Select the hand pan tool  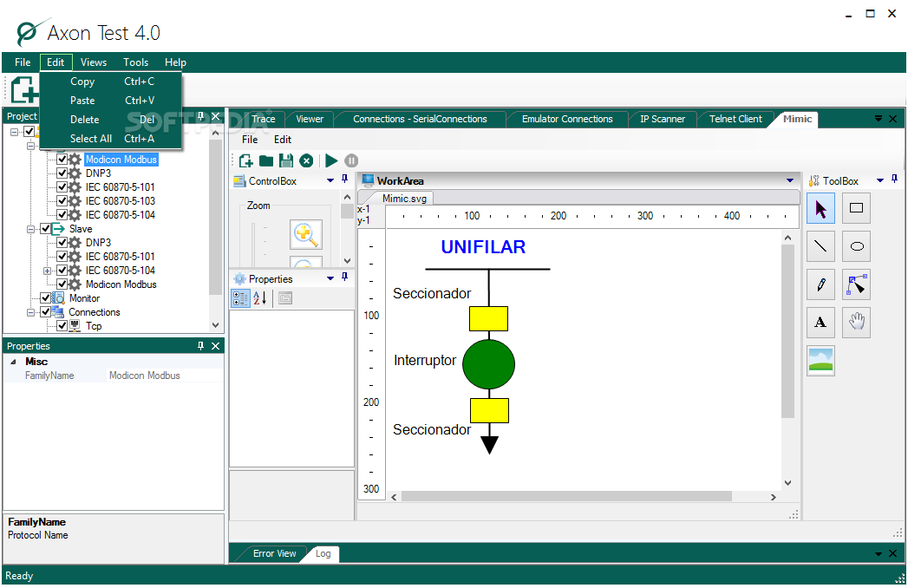click(856, 322)
